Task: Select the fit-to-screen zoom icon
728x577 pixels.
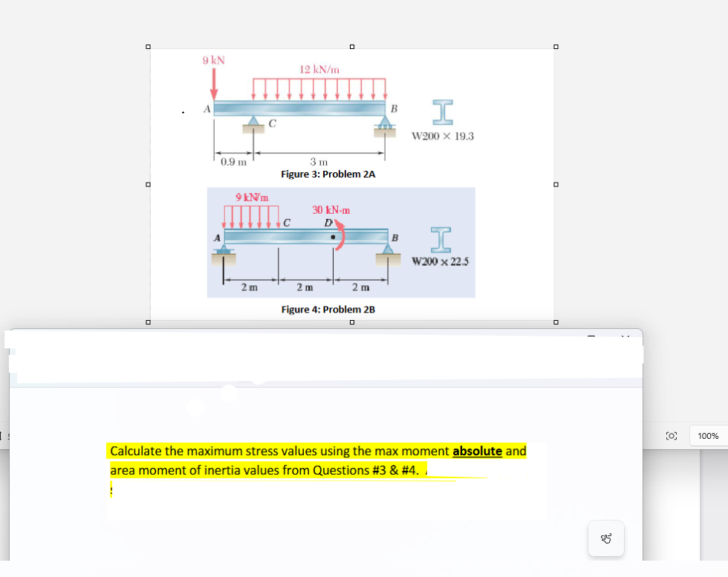Action: tap(672, 436)
